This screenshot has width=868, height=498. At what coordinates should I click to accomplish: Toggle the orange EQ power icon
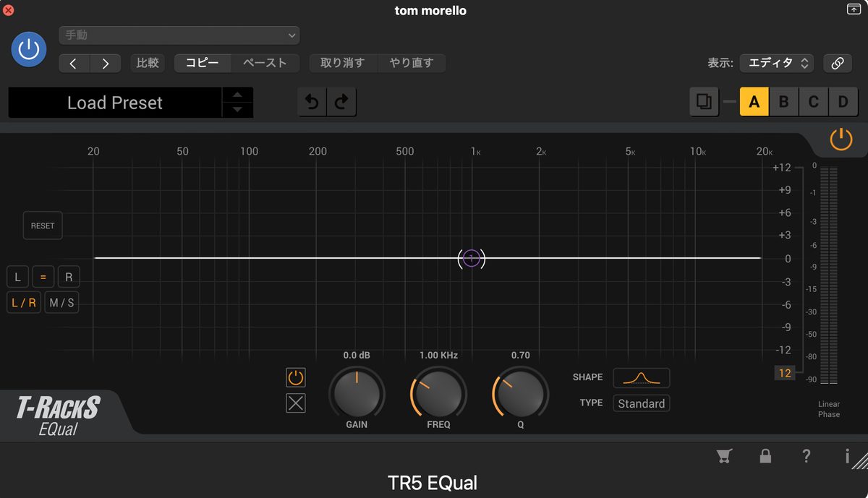841,139
